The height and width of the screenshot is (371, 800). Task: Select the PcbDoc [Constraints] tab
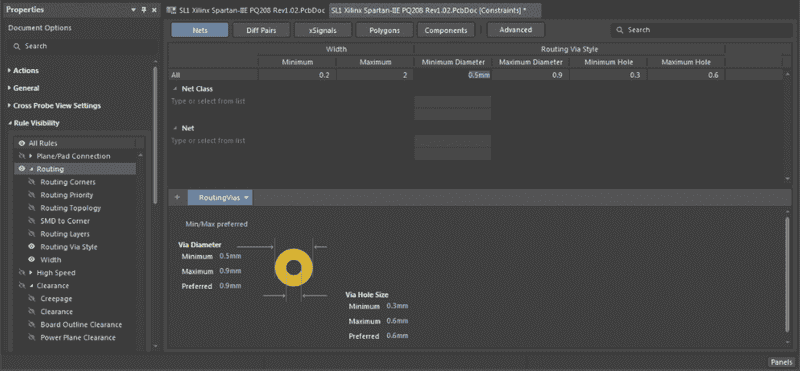click(x=435, y=10)
